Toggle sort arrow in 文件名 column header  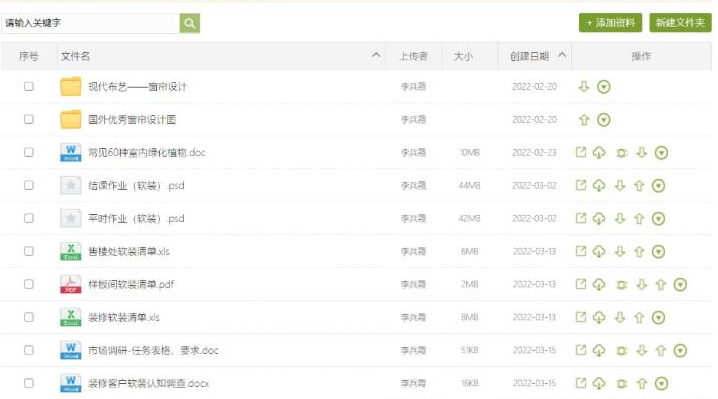click(376, 55)
